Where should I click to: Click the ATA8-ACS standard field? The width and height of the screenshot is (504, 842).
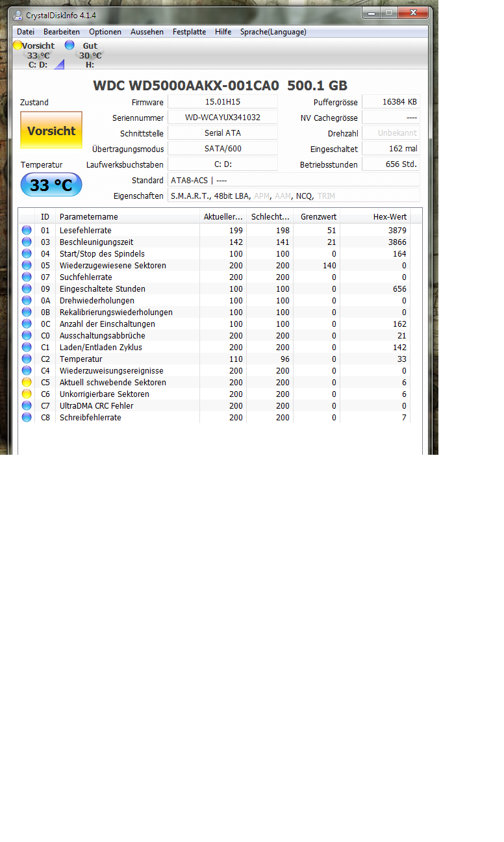(294, 180)
